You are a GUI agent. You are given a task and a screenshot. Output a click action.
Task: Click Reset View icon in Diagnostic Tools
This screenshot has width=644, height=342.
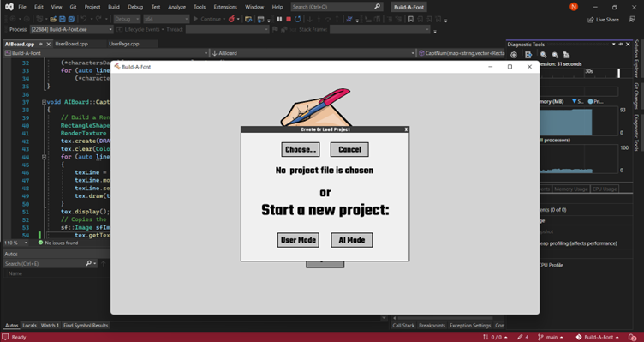(x=566, y=55)
